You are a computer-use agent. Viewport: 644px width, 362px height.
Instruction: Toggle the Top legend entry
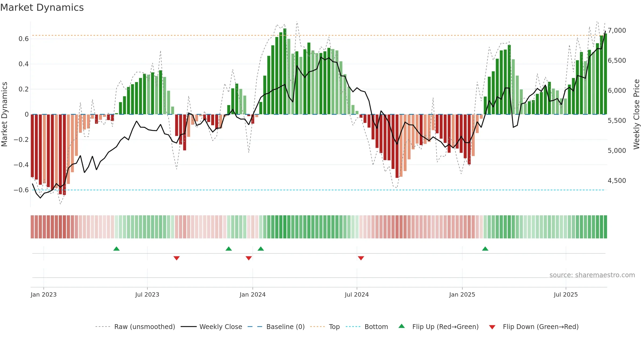point(325,327)
